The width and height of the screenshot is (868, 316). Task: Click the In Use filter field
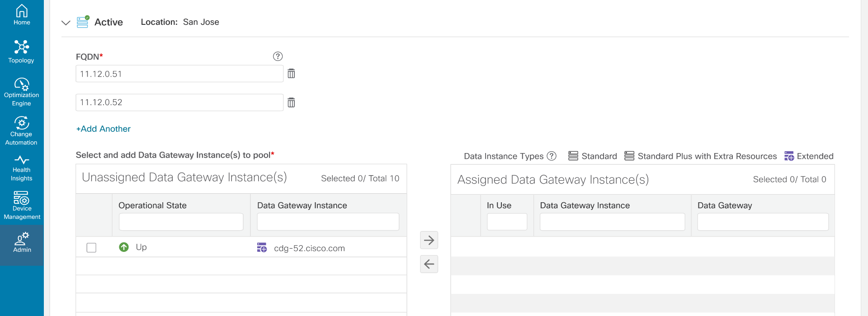[507, 222]
